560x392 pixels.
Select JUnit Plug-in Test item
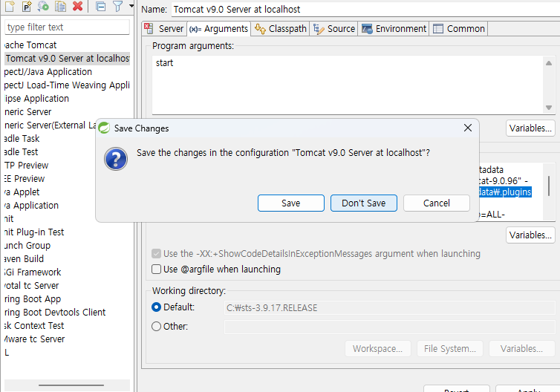pos(34,232)
